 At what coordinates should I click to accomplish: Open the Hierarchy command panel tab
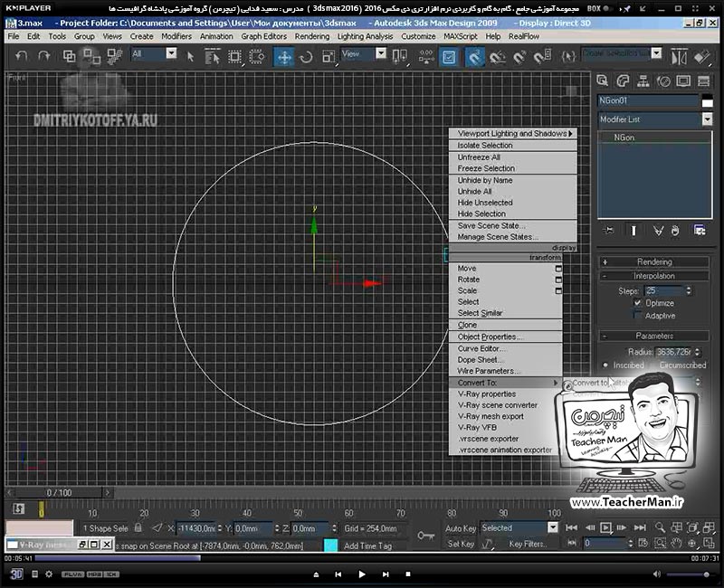coord(643,81)
